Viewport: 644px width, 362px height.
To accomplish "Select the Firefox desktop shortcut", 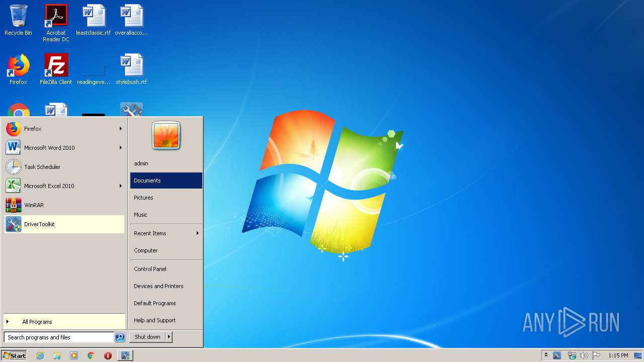I will 18,69.
